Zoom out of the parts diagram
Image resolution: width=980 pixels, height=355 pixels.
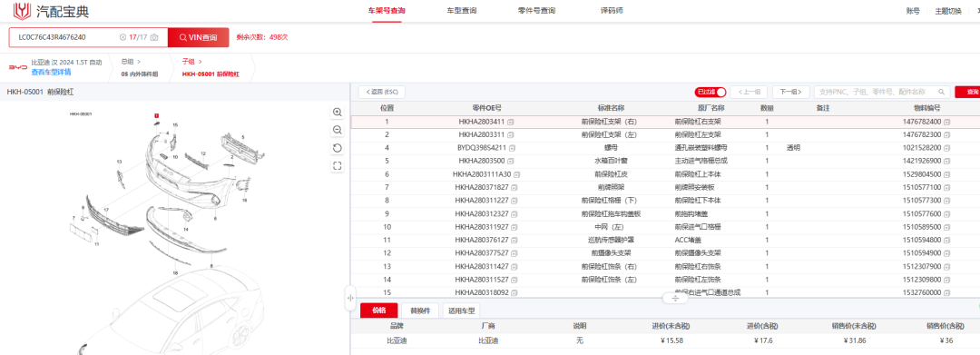point(338,130)
